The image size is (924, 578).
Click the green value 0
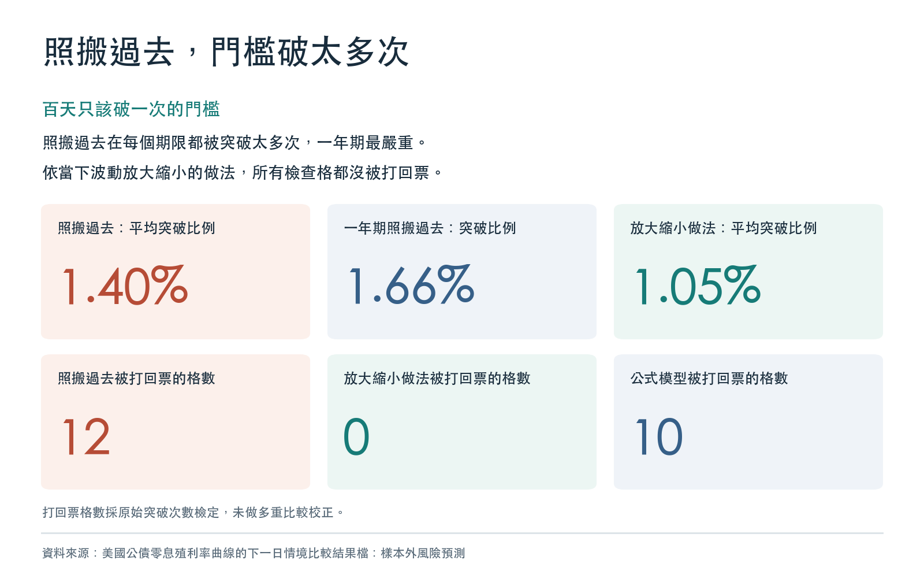(356, 437)
